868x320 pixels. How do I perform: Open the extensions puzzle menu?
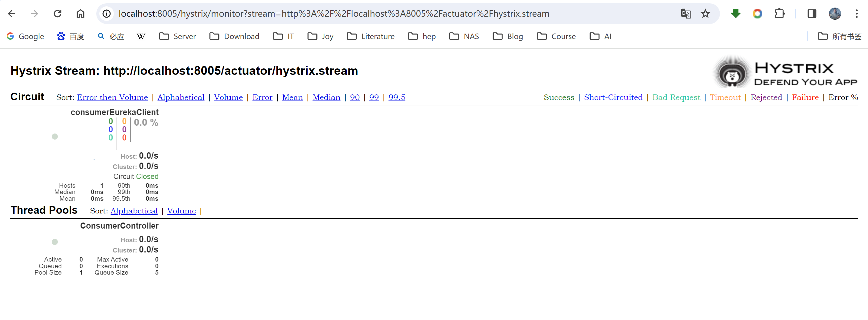click(779, 14)
